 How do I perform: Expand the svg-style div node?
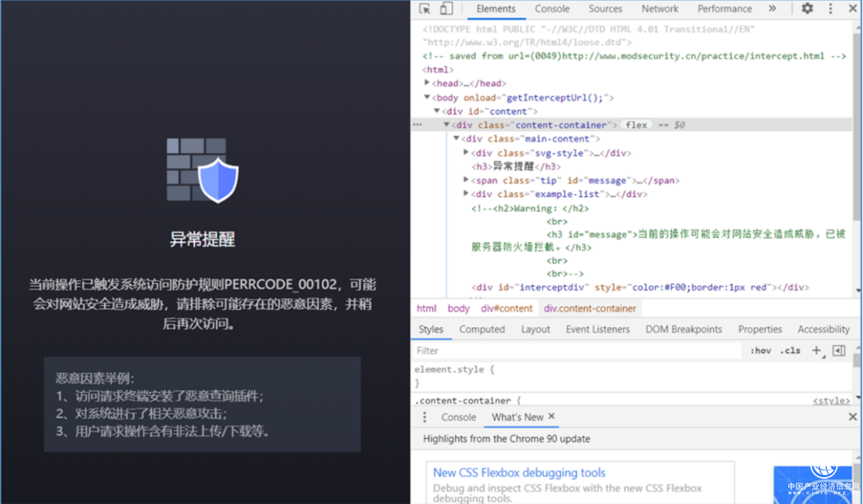(x=466, y=152)
